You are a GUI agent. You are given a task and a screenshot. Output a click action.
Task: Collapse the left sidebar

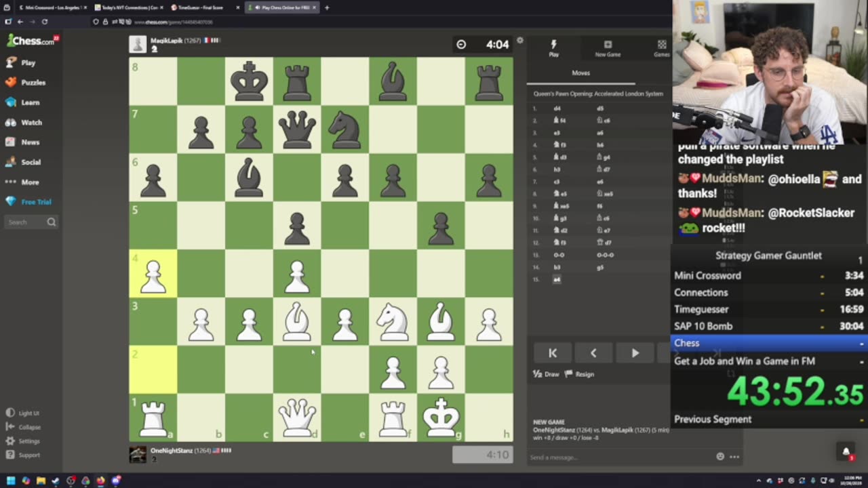pos(24,427)
